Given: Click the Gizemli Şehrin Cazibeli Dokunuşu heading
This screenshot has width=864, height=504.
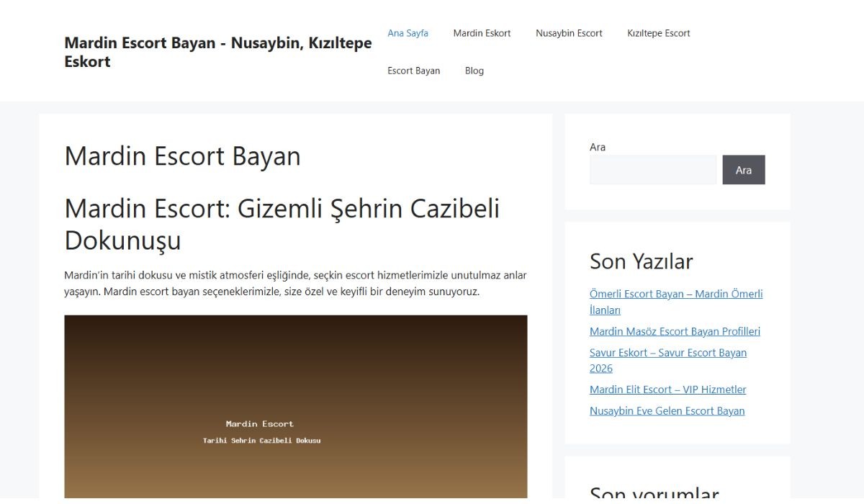Looking at the screenshot, I should tap(282, 224).
